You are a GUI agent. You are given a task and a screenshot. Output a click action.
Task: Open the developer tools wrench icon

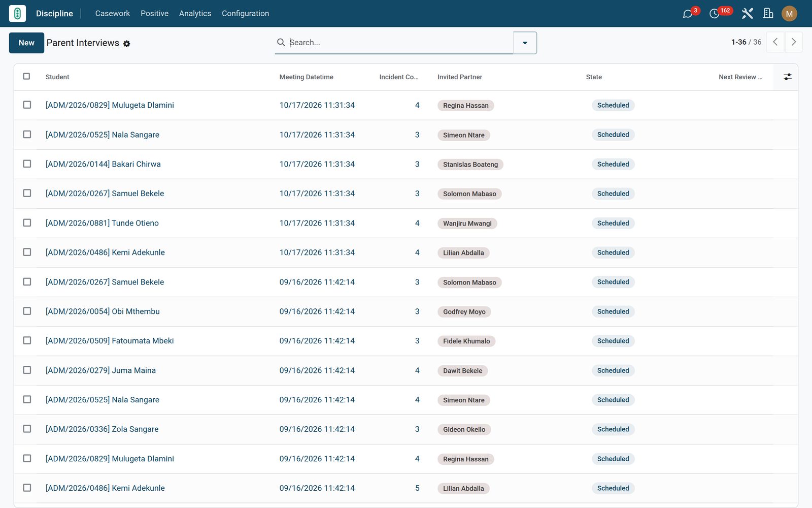point(747,14)
